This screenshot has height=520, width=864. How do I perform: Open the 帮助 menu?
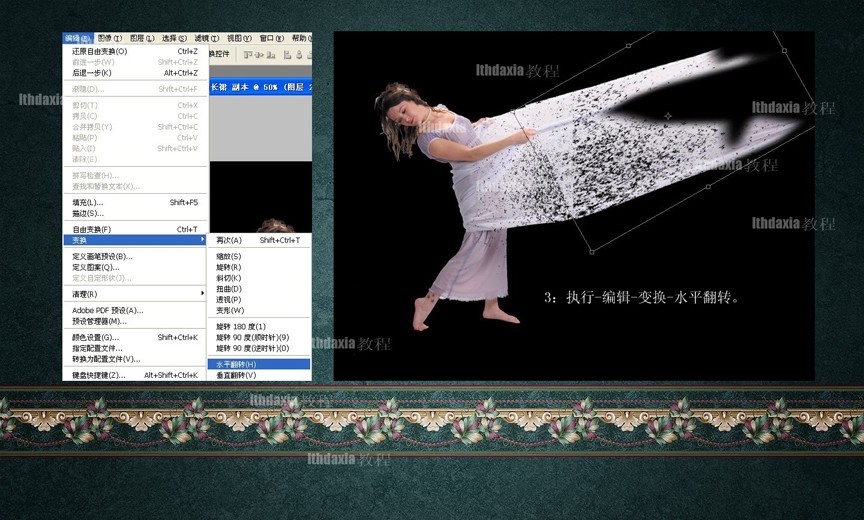301,38
